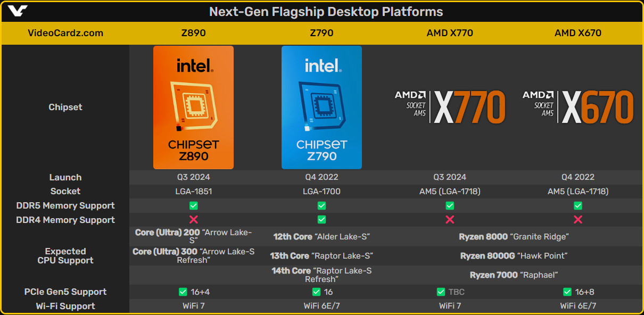The image size is (644, 315).
Task: Click AMD X770 PCIe Gen5 checkmark
Action: (x=441, y=292)
